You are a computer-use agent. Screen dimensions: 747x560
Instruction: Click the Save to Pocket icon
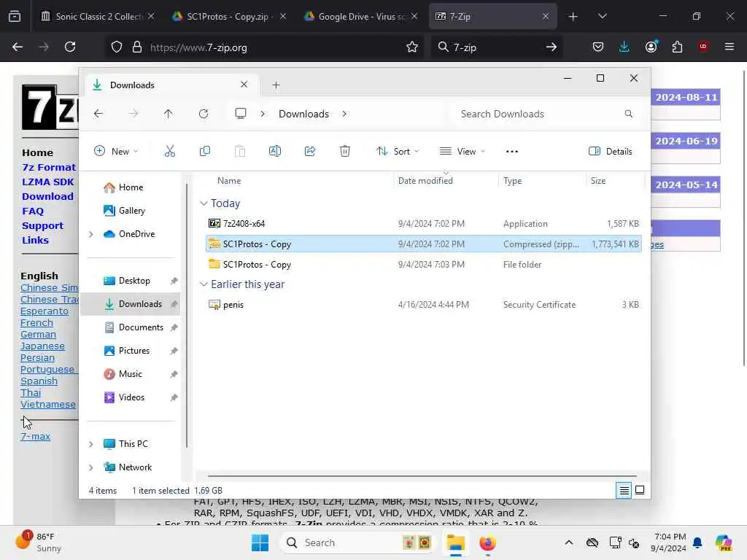click(x=598, y=47)
